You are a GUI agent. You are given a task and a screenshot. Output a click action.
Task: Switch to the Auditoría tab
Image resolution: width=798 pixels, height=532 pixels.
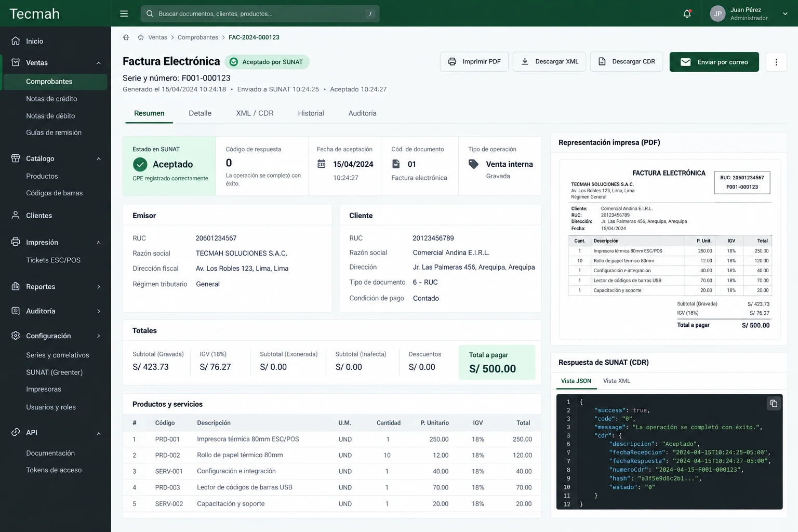tap(362, 113)
